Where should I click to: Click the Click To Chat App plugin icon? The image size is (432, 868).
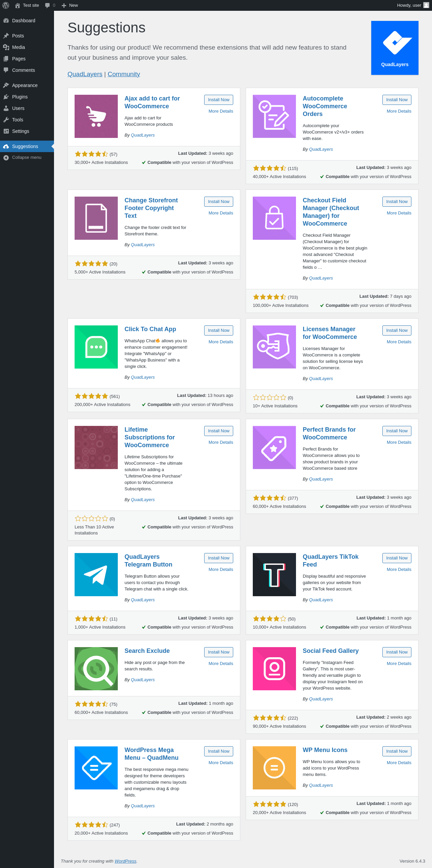coord(96,347)
